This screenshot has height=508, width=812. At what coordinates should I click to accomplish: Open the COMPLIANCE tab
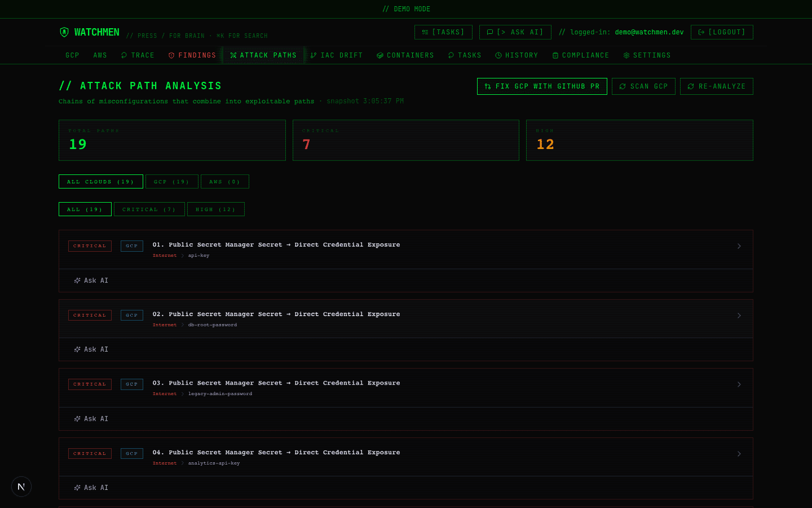(x=581, y=55)
